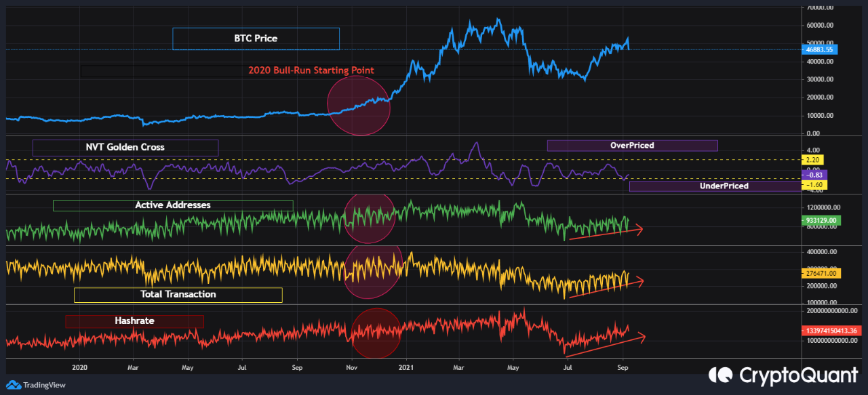Viewport: 868px width, 395px height.
Task: Click the Sep label on the time axis
Action: [623, 367]
